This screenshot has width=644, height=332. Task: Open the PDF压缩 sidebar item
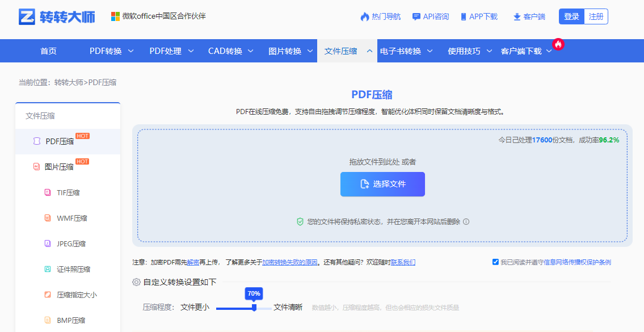pos(68,141)
